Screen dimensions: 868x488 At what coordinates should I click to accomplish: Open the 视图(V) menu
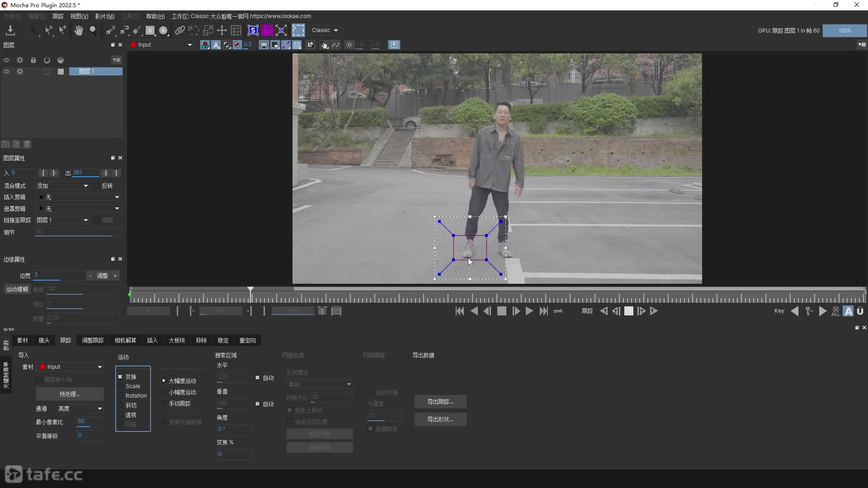(x=79, y=16)
